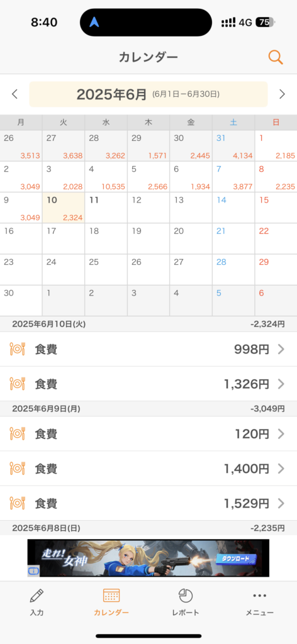Open the メニュー three-dots icon
297x644 pixels.
point(260,596)
